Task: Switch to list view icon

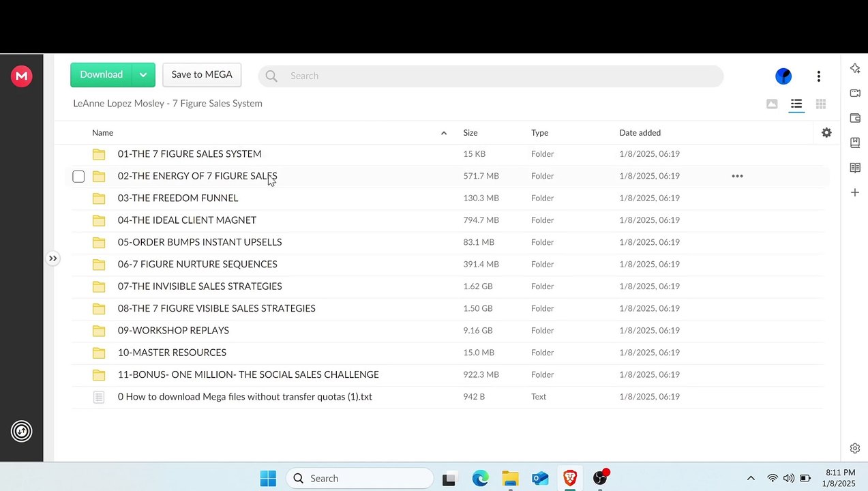Action: pyautogui.click(x=796, y=104)
